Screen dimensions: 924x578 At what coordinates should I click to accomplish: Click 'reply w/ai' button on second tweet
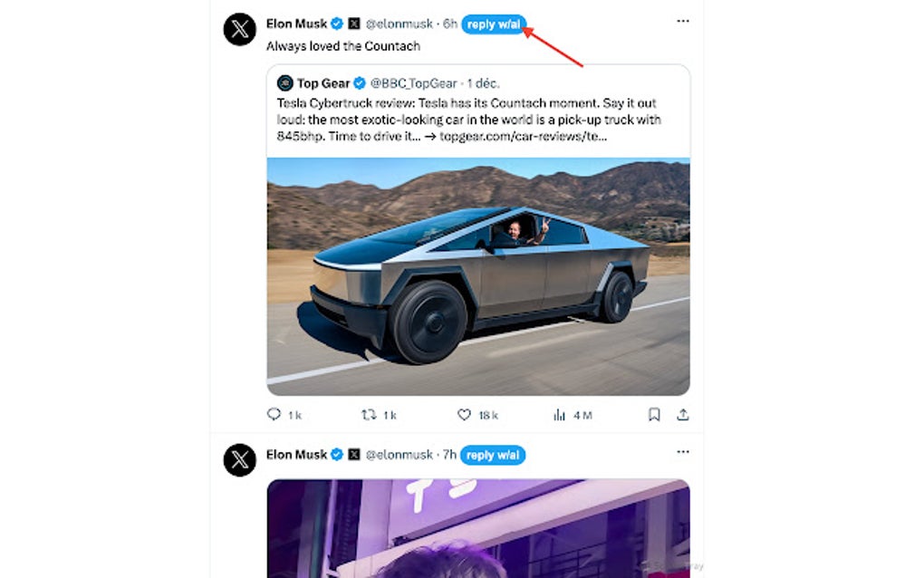(493, 456)
